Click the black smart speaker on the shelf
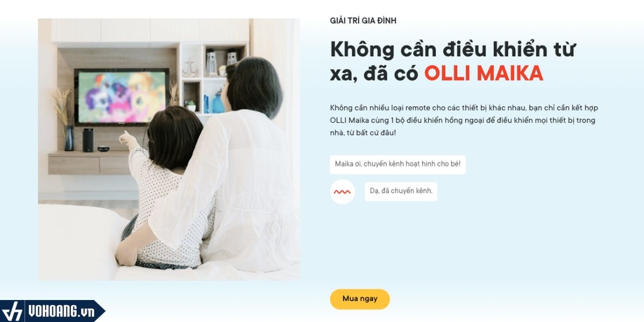 point(88,140)
